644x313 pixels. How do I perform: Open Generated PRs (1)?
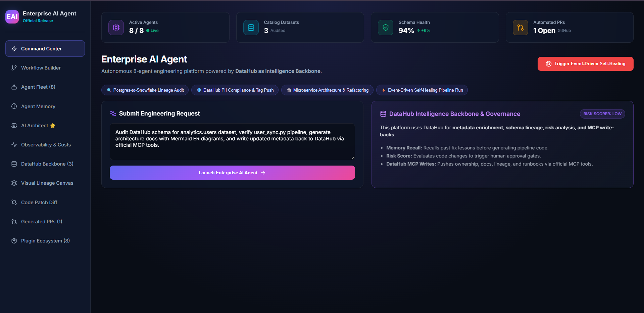tap(45, 222)
